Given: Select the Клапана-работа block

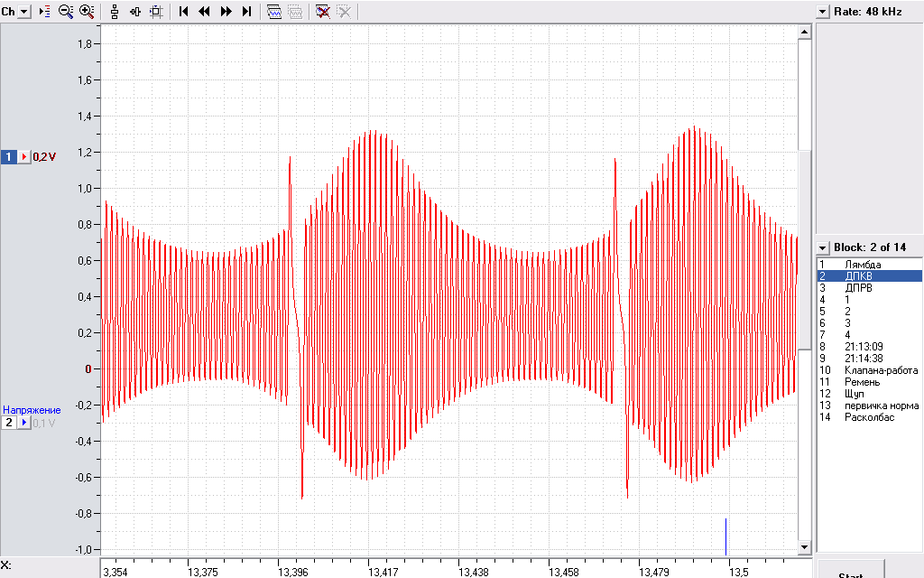Looking at the screenshot, I should click(869, 370).
